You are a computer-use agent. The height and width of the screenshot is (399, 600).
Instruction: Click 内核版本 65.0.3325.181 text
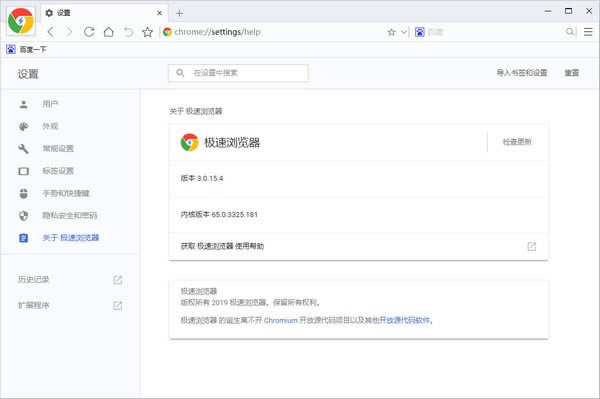click(x=219, y=215)
